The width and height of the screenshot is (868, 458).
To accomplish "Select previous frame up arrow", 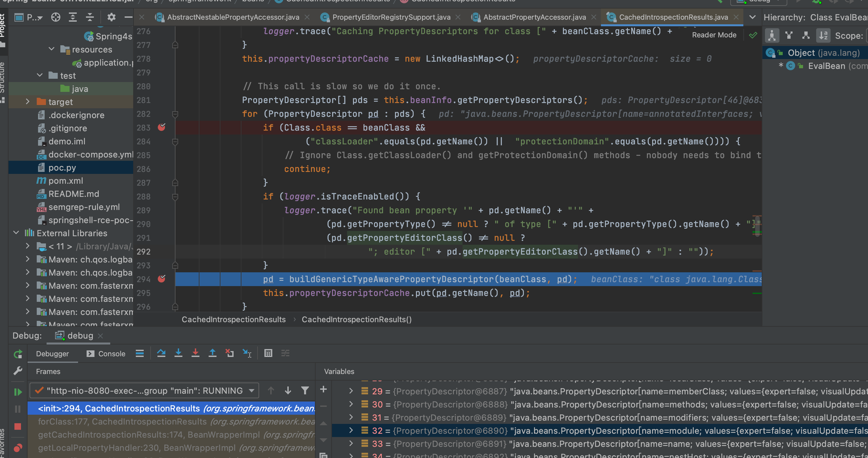I will pyautogui.click(x=271, y=391).
